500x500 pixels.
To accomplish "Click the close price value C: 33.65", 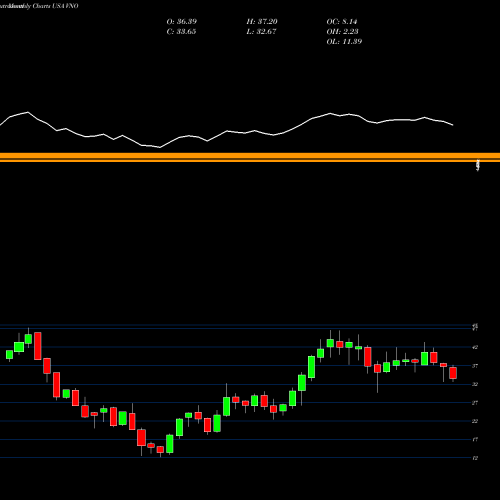I will pos(181,32).
